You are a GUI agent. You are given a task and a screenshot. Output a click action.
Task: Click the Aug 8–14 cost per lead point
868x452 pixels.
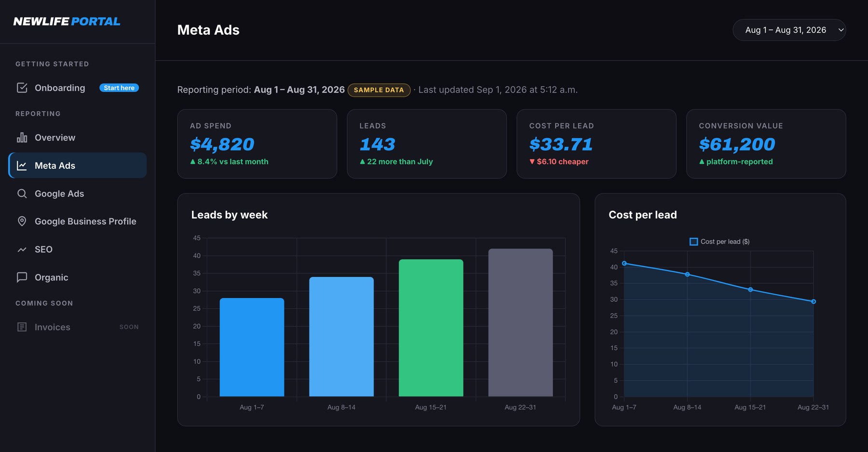687,274
